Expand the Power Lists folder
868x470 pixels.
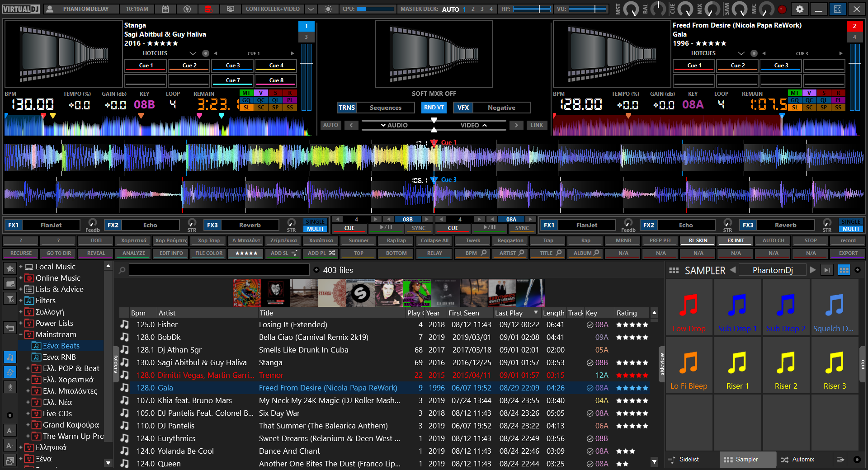(21, 323)
